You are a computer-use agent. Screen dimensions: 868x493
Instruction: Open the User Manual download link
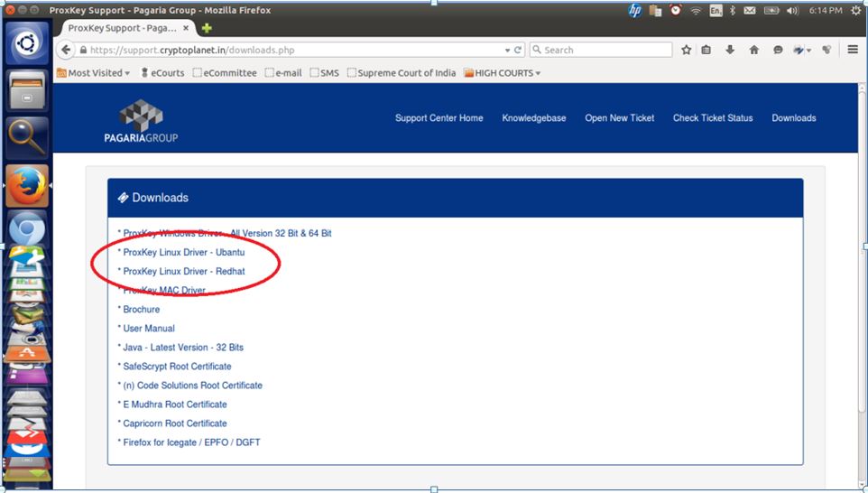click(x=149, y=329)
